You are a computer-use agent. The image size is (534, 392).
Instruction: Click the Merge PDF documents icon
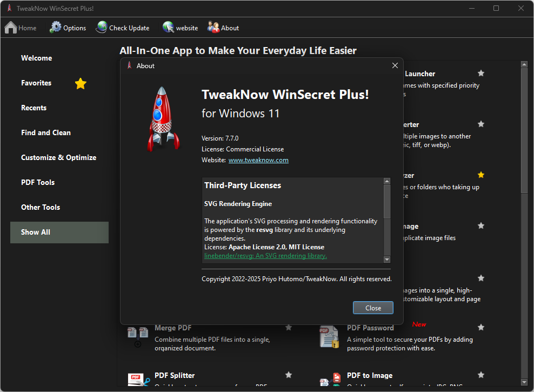pyautogui.click(x=138, y=337)
